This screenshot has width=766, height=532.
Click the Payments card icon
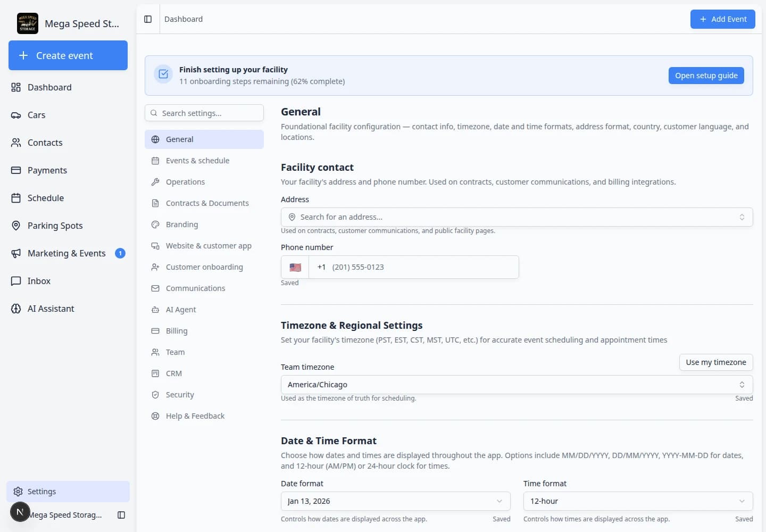(16, 170)
